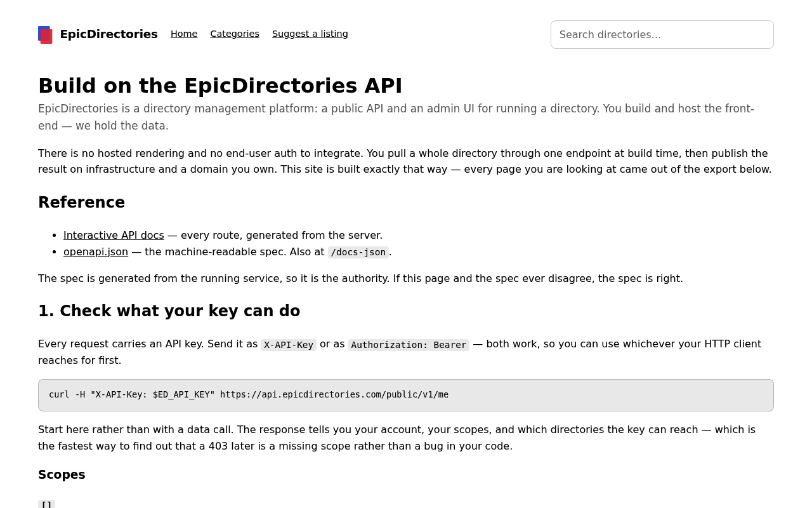Go to the Home nav link
Image resolution: width=812 pixels, height=508 pixels.
tap(184, 34)
